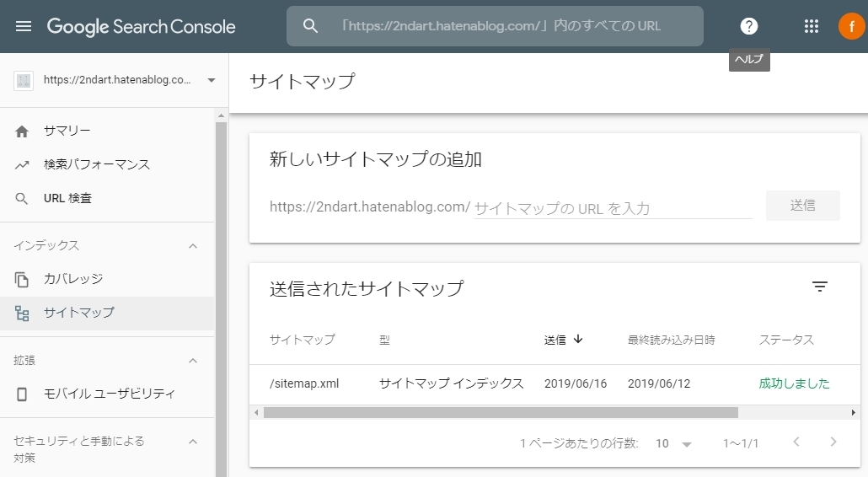868x477 pixels.
Task: Click the サイトマップ column header
Action: [303, 340]
